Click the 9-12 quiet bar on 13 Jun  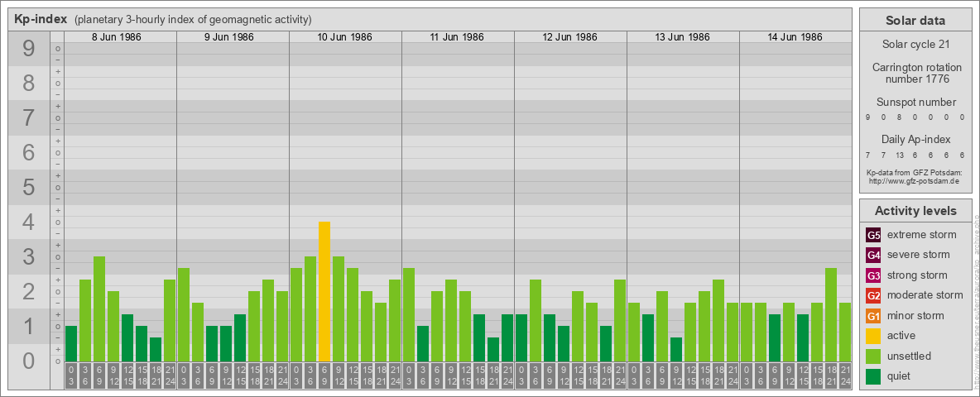pos(675,350)
